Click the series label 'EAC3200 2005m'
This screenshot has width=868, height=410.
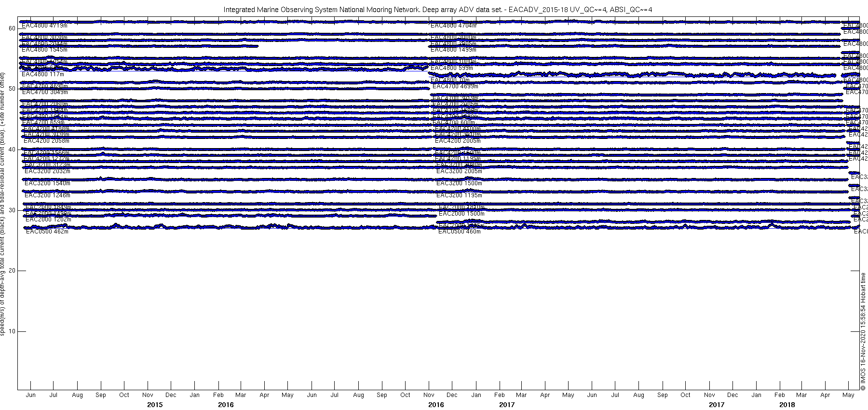pyautogui.click(x=459, y=171)
